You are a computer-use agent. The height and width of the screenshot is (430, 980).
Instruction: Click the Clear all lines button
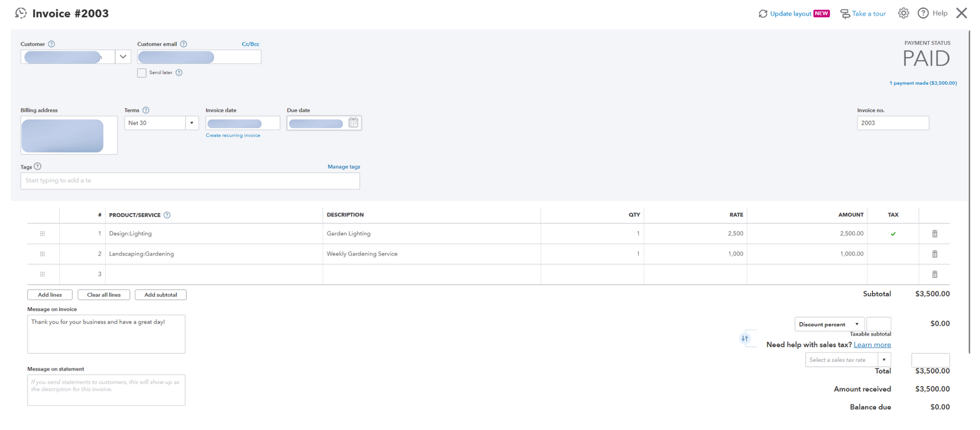tap(104, 295)
